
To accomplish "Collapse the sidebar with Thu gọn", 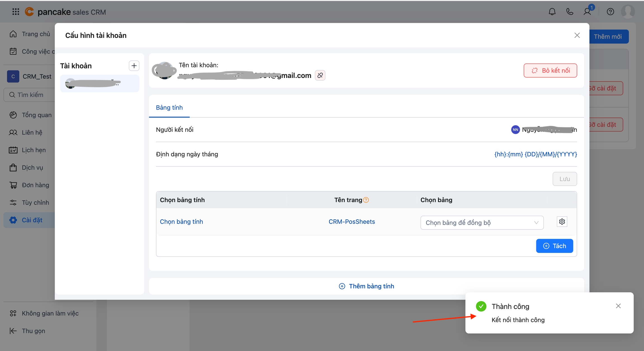I will [x=27, y=331].
